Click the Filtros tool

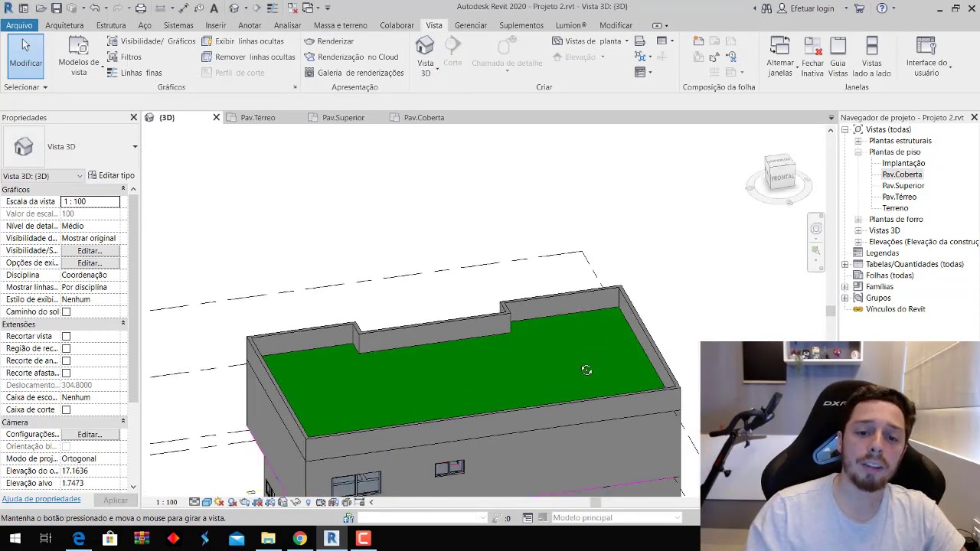point(125,57)
